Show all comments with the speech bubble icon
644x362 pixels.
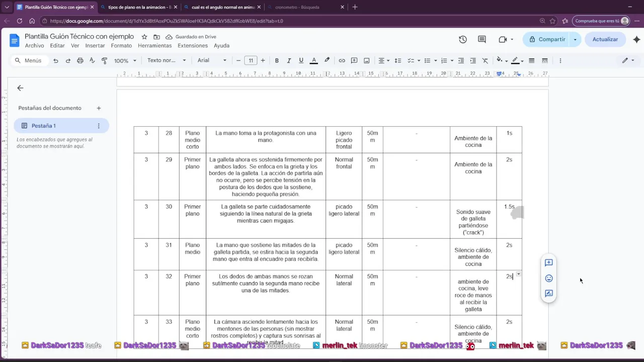coord(482,39)
